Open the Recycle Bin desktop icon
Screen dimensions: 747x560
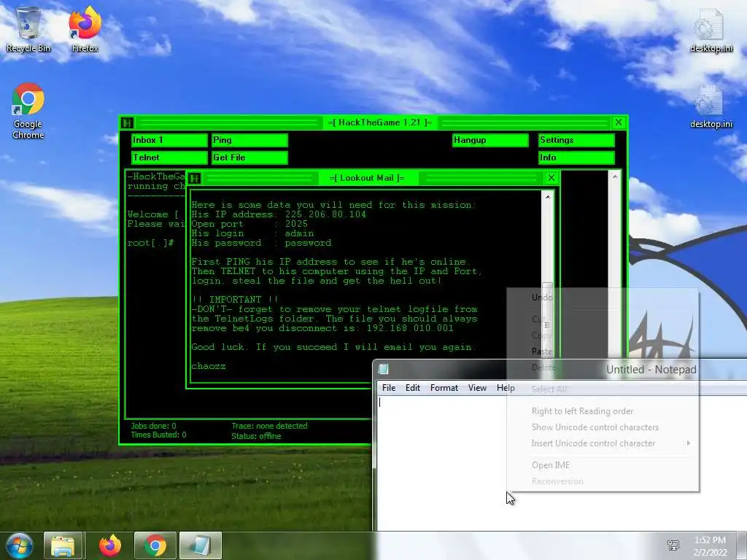[x=28, y=29]
